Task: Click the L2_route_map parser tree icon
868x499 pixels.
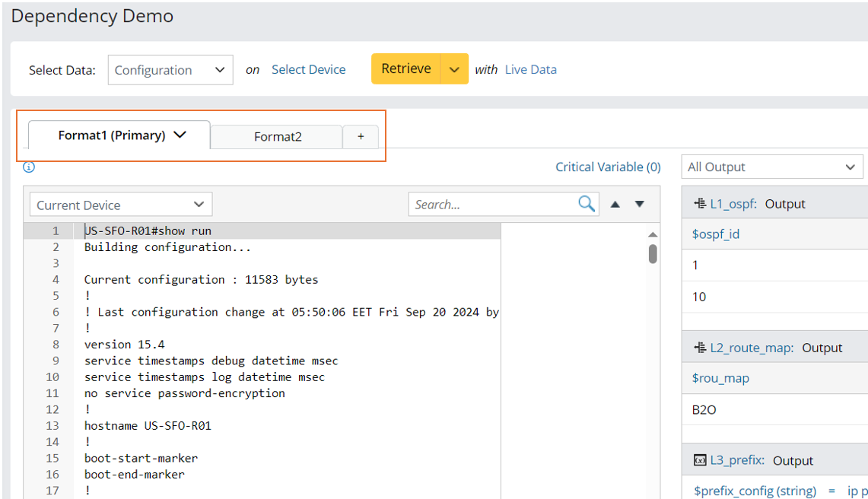Action: pos(700,348)
